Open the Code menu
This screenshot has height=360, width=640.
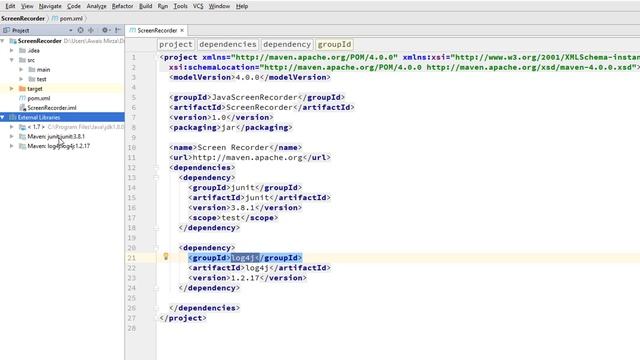point(74,6)
